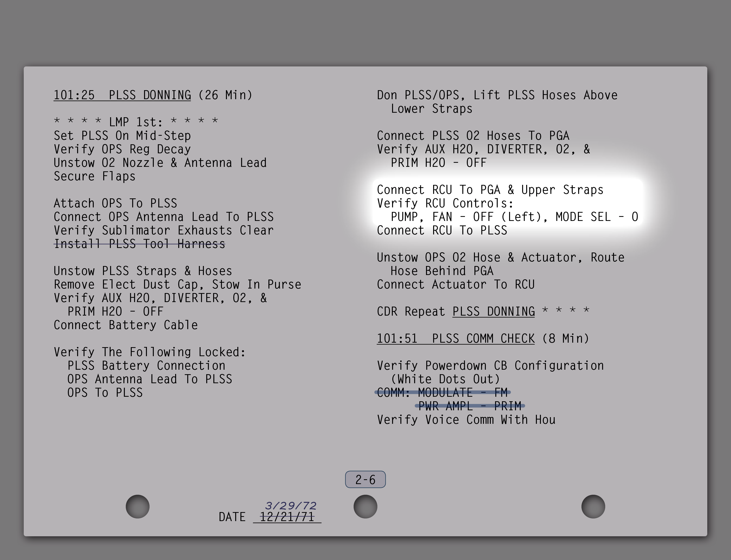Click the crossed-out Install PLSS Tool Harness line

point(139,244)
